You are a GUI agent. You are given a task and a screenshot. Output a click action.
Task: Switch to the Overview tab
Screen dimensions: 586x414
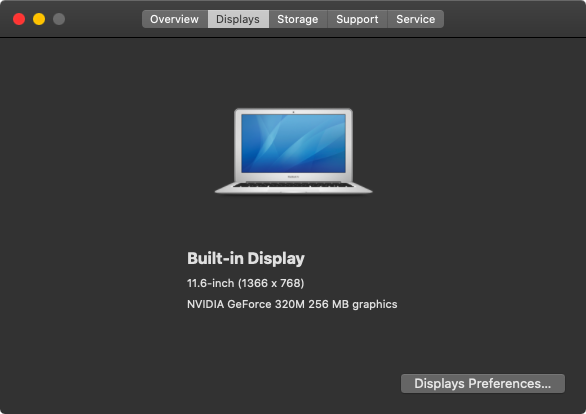[x=175, y=19]
